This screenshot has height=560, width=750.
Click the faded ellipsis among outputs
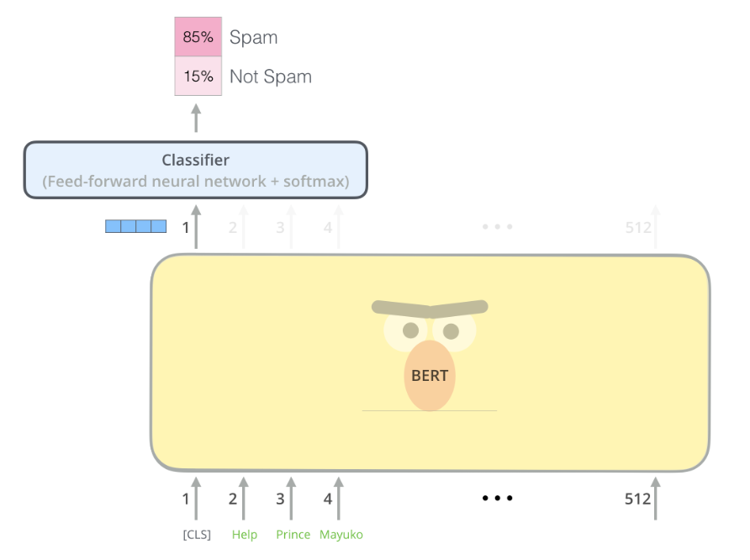point(497,227)
